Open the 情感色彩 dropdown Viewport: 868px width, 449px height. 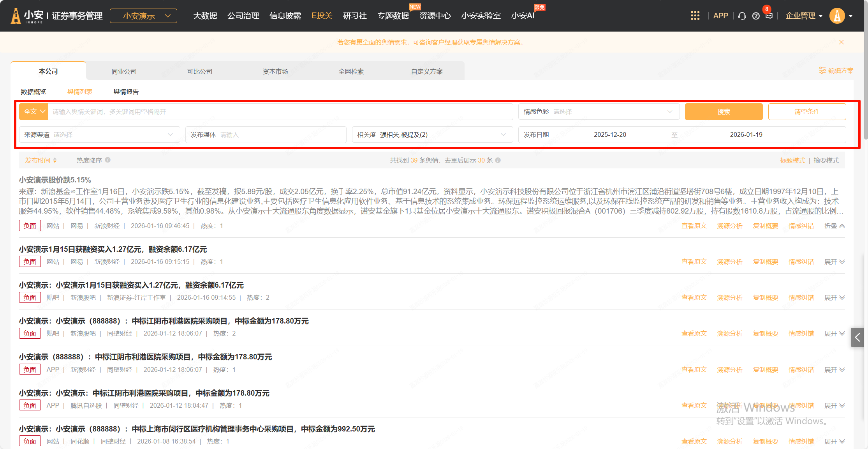pos(599,111)
